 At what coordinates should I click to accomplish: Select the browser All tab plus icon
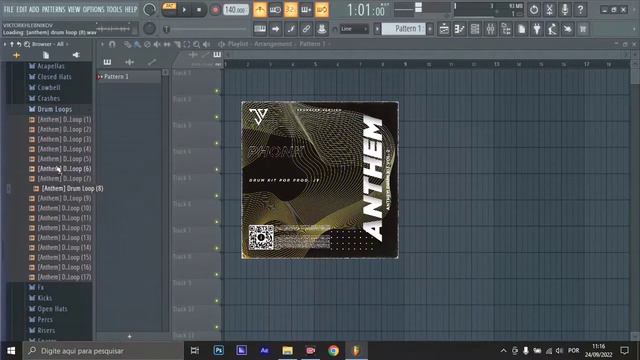16,55
